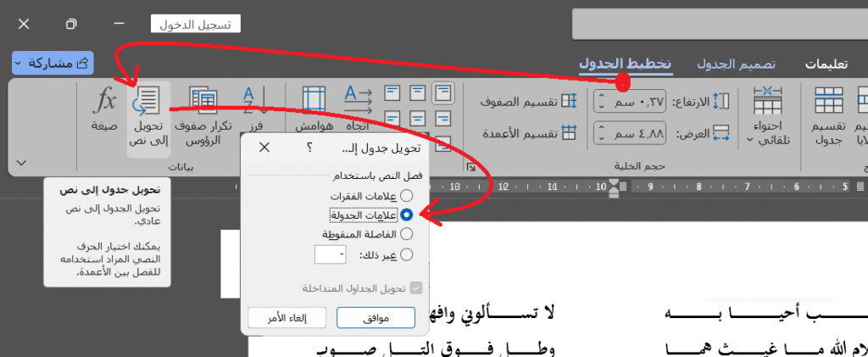This screenshot has height=357, width=868.
Task: Click Cancel (إلغاء الأمر) in convert dialog
Action: click(x=287, y=318)
